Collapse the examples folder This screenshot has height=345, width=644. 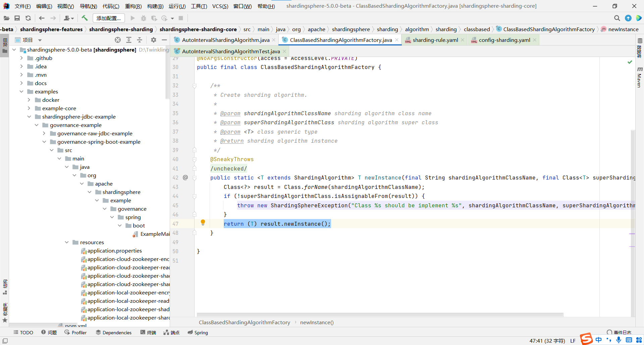22,91
